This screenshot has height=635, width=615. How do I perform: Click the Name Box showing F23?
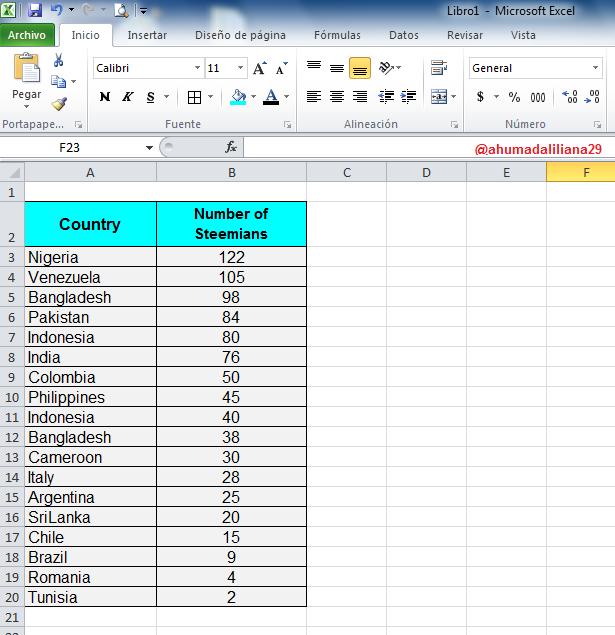click(70, 148)
